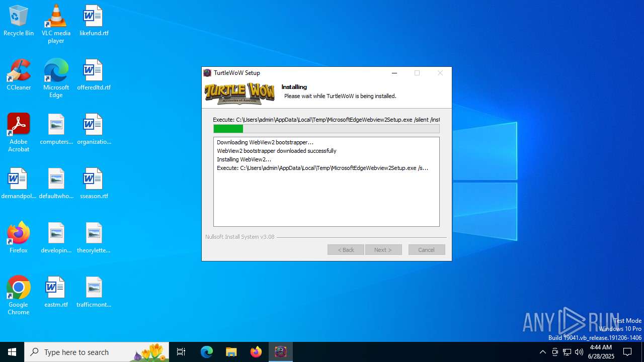Open the Firefox desktop shortcut
This screenshot has width=644, height=362.
pyautogui.click(x=19, y=238)
